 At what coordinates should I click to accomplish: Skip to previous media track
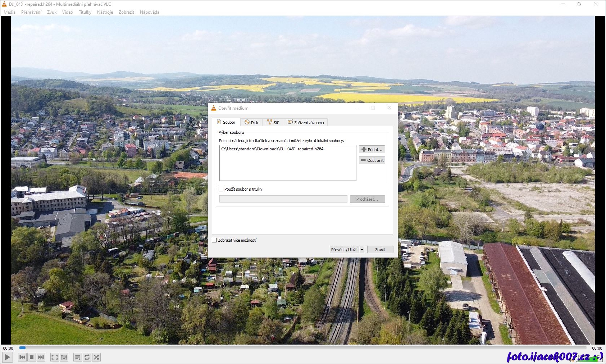(x=22, y=357)
